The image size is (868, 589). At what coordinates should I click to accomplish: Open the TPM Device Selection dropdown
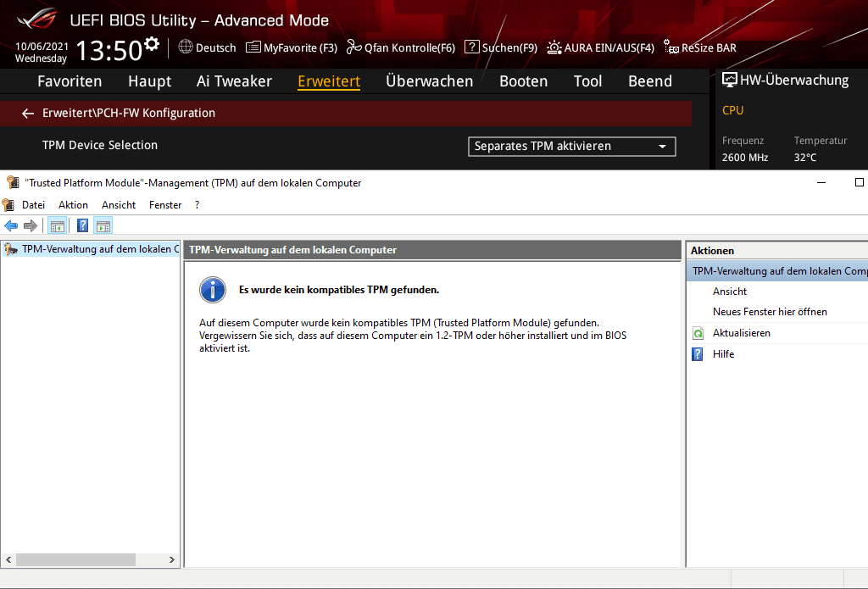pyautogui.click(x=572, y=146)
